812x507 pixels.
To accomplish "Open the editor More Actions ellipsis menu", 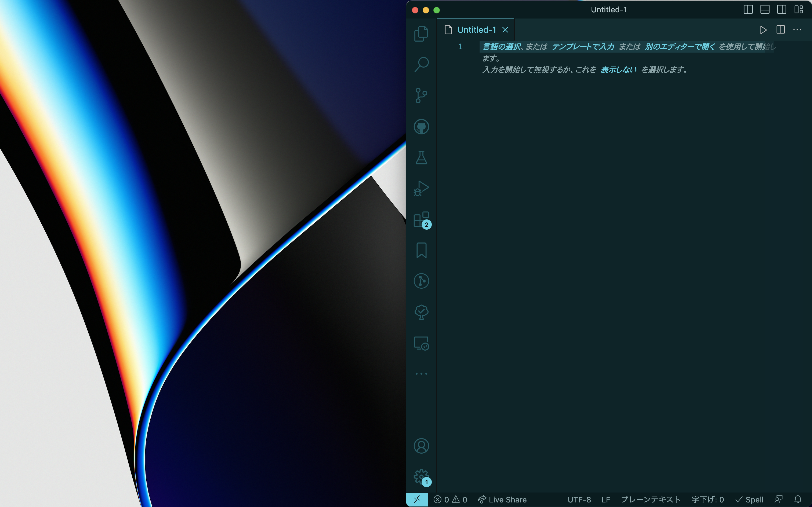I will (797, 30).
